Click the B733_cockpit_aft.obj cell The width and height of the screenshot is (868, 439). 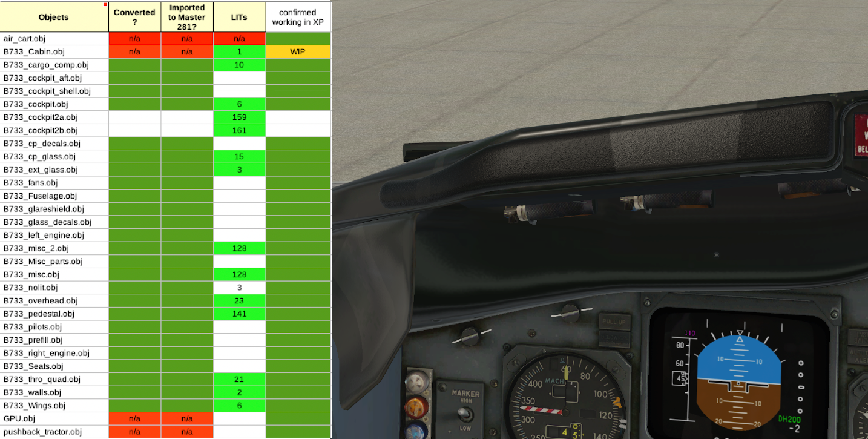click(x=54, y=78)
